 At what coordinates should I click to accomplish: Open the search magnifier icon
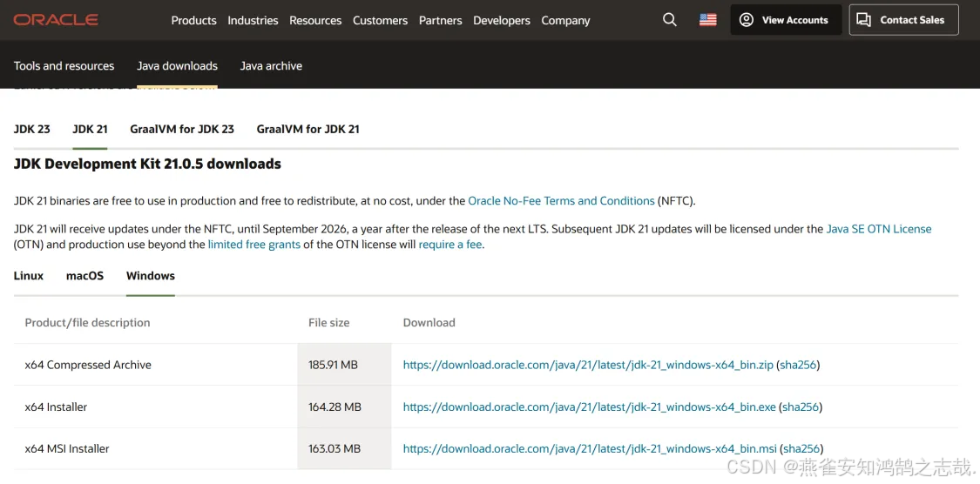[669, 20]
